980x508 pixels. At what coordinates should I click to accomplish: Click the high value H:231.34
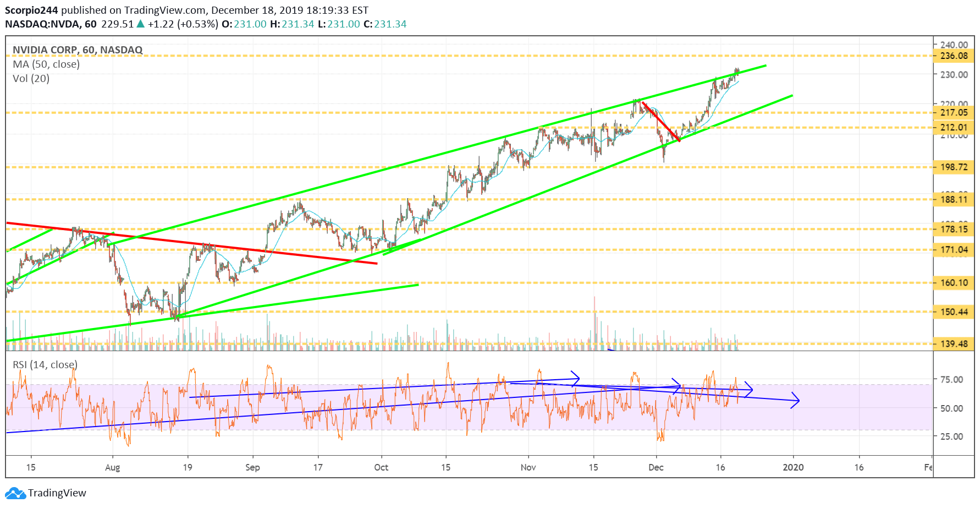click(x=292, y=24)
